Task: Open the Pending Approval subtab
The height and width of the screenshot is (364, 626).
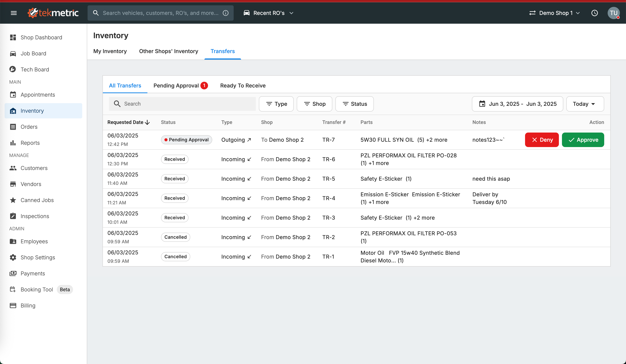Action: click(181, 86)
